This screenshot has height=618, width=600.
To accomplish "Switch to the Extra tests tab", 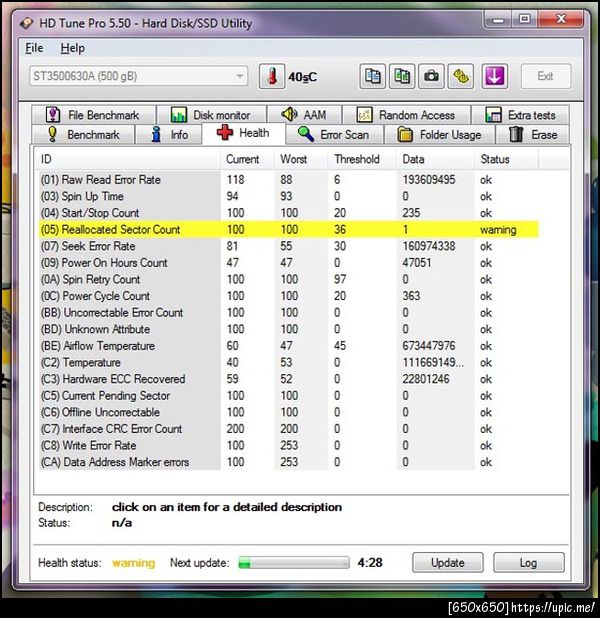I will [x=520, y=115].
